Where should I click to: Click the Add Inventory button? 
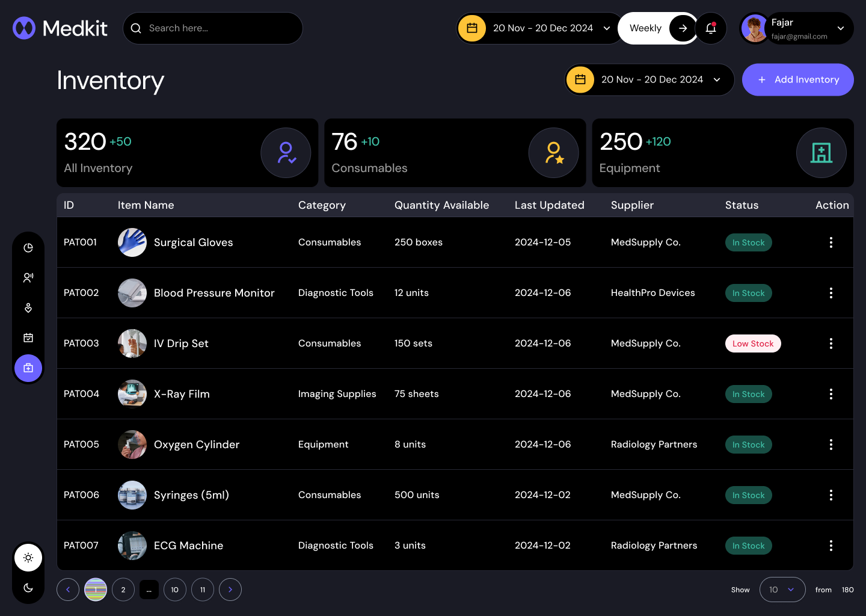pyautogui.click(x=797, y=79)
